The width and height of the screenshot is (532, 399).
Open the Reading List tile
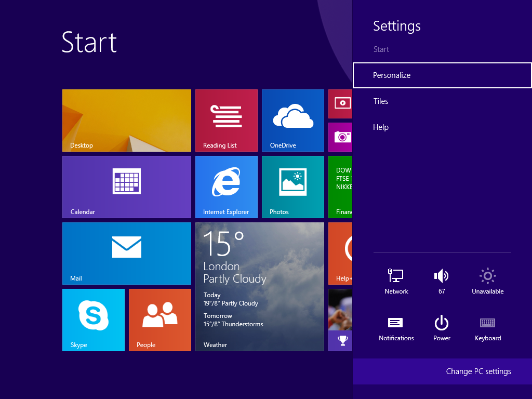tap(227, 121)
